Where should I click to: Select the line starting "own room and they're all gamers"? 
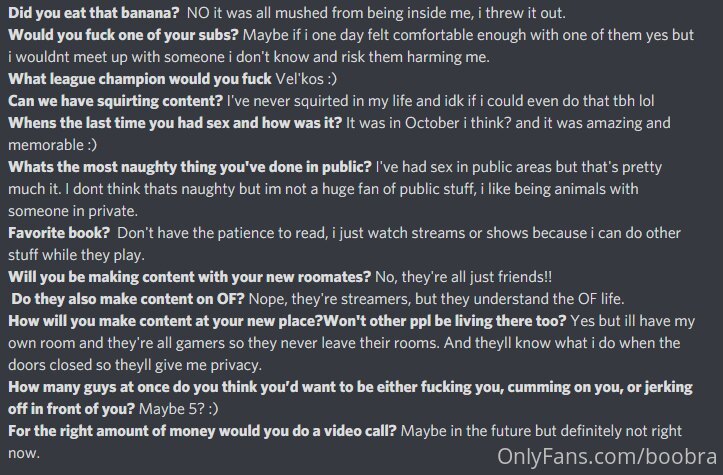(x=344, y=343)
